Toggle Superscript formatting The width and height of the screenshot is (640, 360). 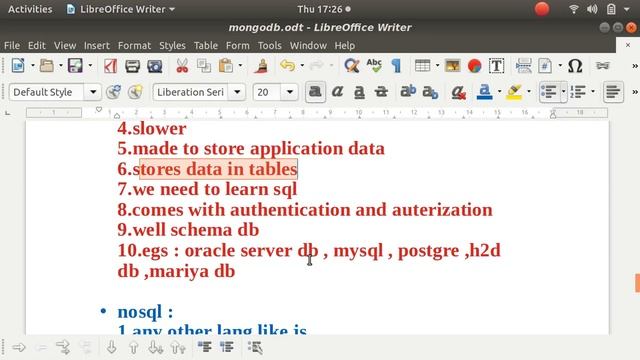pos(408,92)
